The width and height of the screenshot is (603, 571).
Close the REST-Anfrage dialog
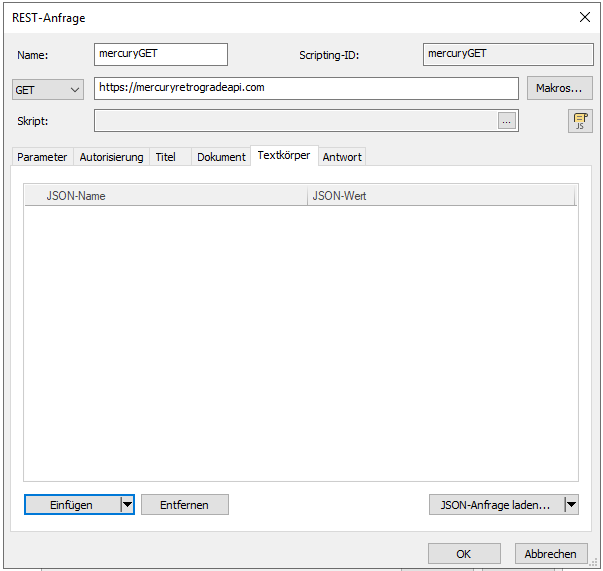[584, 17]
